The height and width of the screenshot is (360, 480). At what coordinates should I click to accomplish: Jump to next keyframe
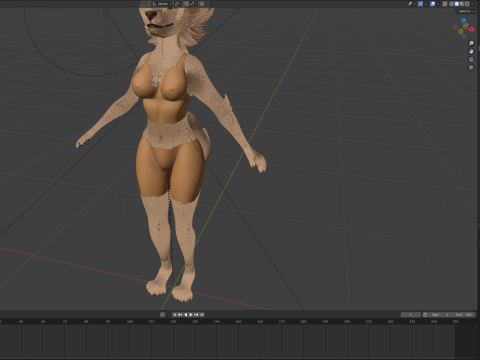(x=196, y=314)
